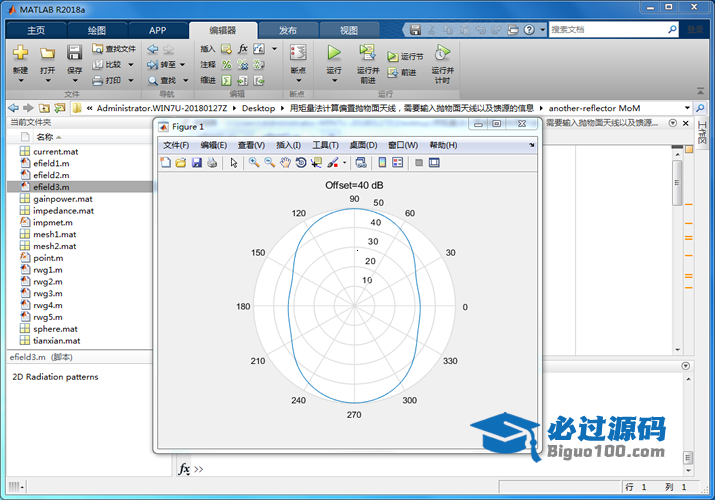Click the 查找文件 (Find Files) button
715x500 pixels.
(x=113, y=48)
